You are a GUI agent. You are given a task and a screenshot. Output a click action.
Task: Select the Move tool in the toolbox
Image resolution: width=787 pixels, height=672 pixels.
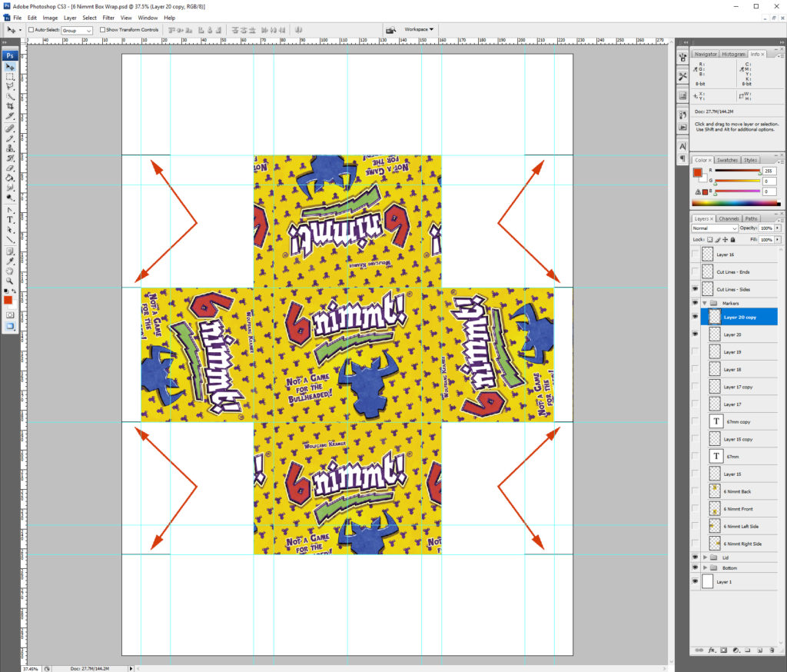point(10,67)
